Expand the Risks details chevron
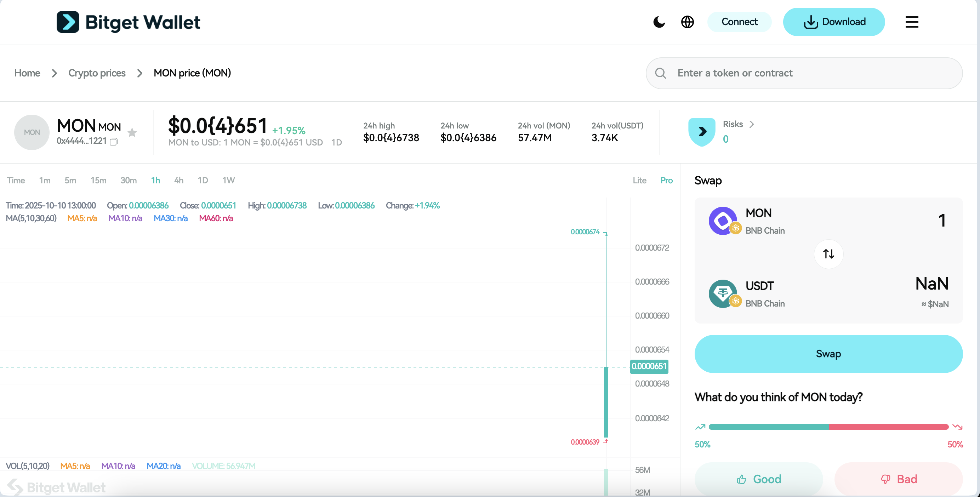The image size is (980, 497). 751,124
